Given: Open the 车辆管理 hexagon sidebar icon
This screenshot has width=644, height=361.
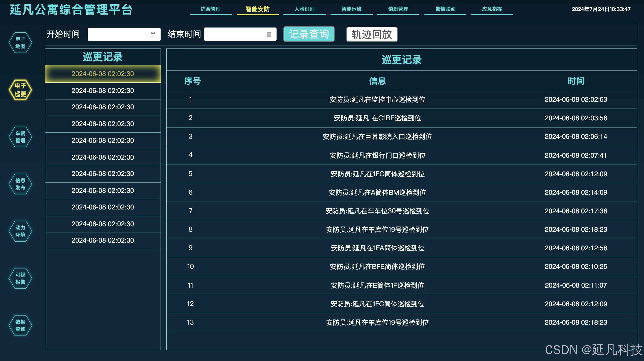Looking at the screenshot, I should 20,137.
